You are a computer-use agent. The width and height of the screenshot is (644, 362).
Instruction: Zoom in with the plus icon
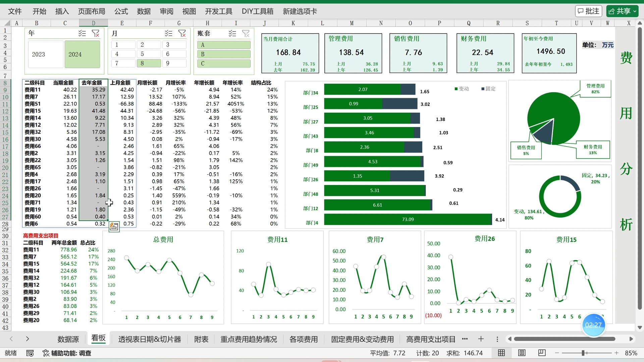coord(616,353)
